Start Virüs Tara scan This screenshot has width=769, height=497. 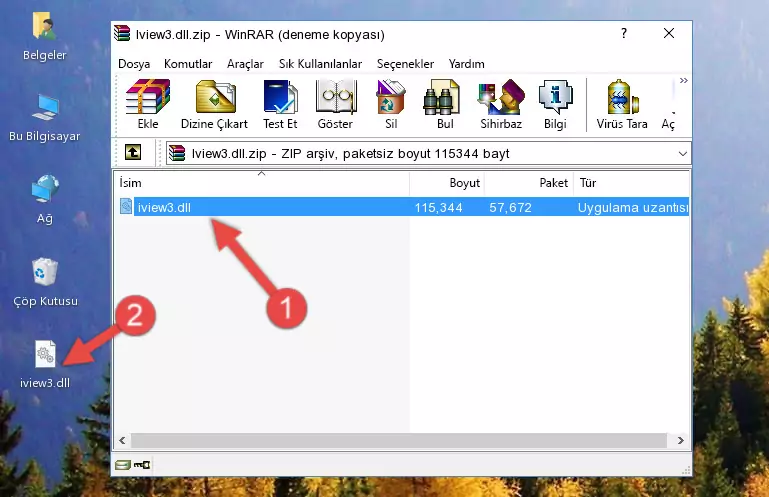point(622,105)
